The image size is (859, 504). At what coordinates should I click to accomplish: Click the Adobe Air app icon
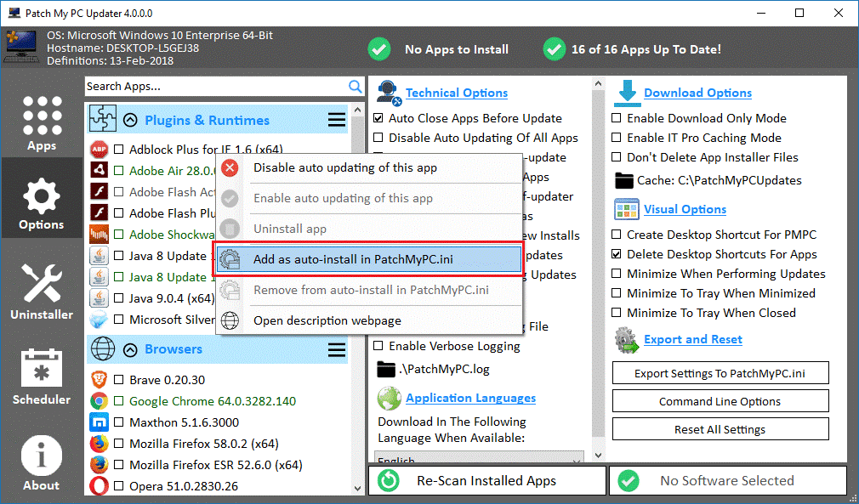pyautogui.click(x=100, y=171)
